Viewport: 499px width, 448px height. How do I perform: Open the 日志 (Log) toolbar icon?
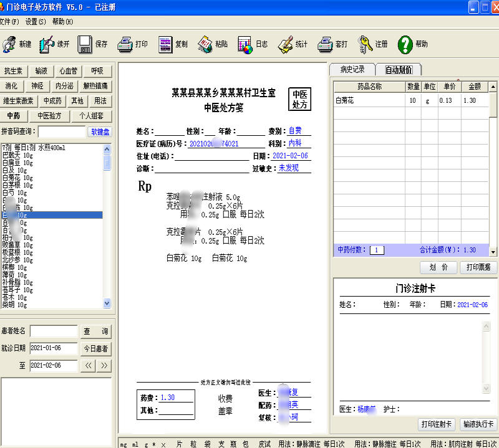click(x=245, y=44)
